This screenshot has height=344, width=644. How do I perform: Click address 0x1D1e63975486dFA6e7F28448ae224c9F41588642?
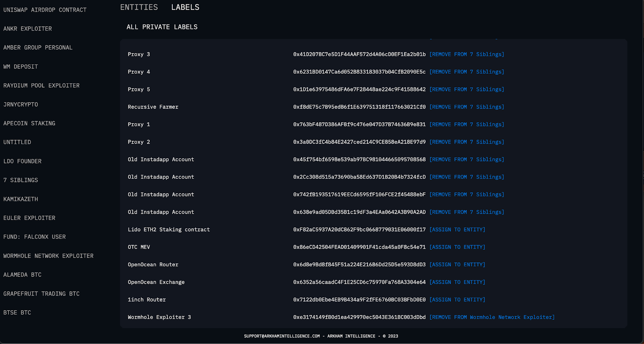(359, 89)
